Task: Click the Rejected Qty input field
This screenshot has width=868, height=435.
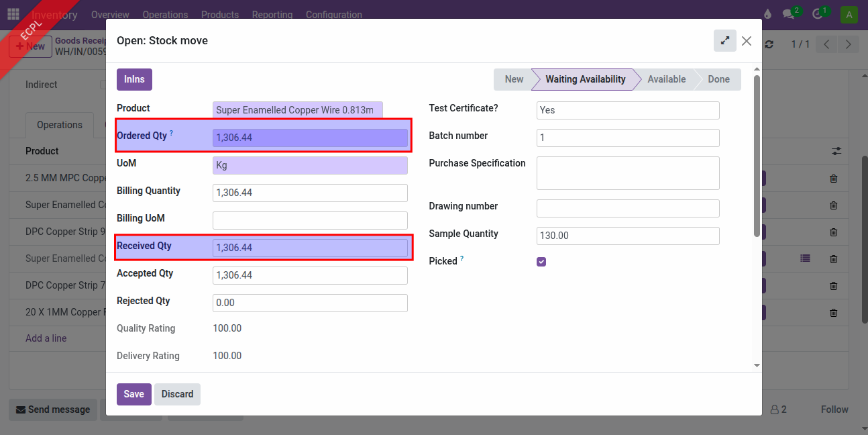Action: pyautogui.click(x=310, y=303)
